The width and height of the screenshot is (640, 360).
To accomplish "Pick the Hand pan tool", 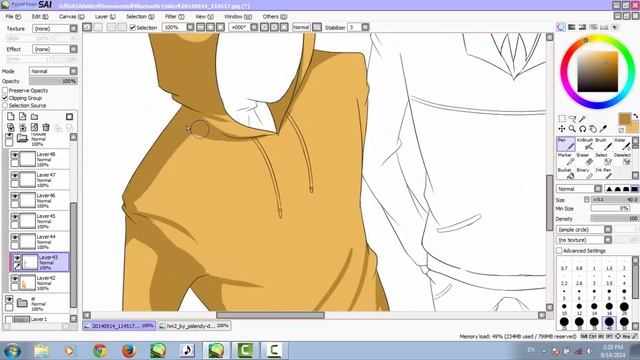I will (x=593, y=129).
